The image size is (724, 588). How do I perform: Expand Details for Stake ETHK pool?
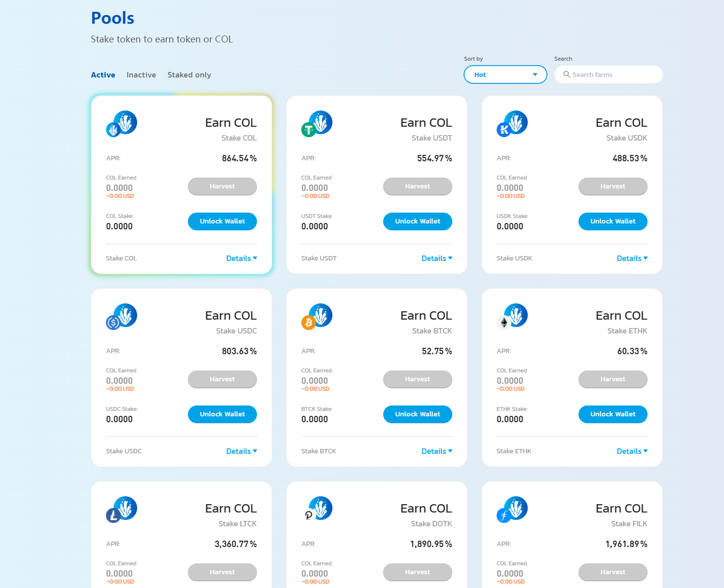click(632, 451)
